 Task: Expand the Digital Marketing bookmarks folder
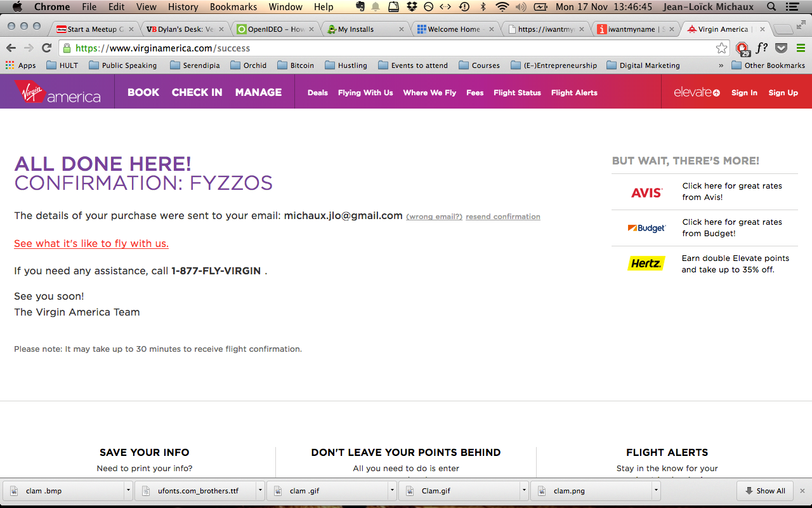[643, 65]
